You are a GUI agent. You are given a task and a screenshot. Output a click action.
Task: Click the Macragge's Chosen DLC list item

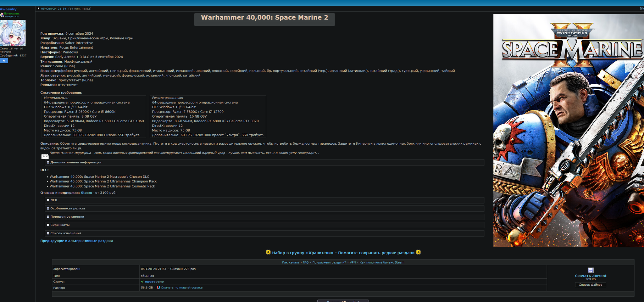click(x=99, y=177)
